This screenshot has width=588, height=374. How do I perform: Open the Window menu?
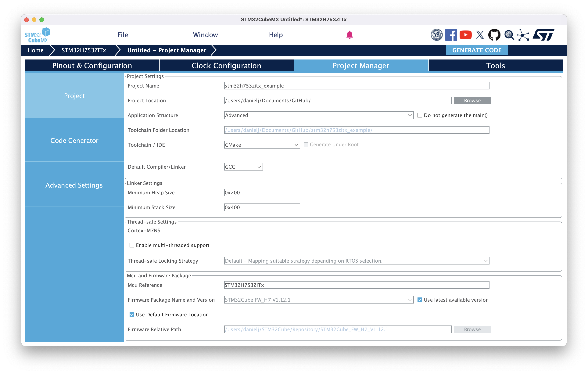point(205,35)
